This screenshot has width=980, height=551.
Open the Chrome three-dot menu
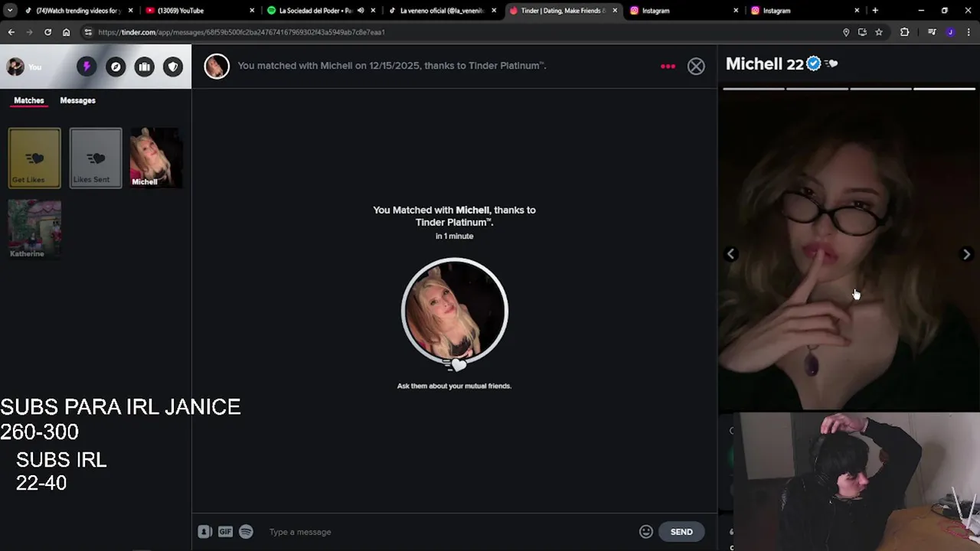tap(969, 32)
